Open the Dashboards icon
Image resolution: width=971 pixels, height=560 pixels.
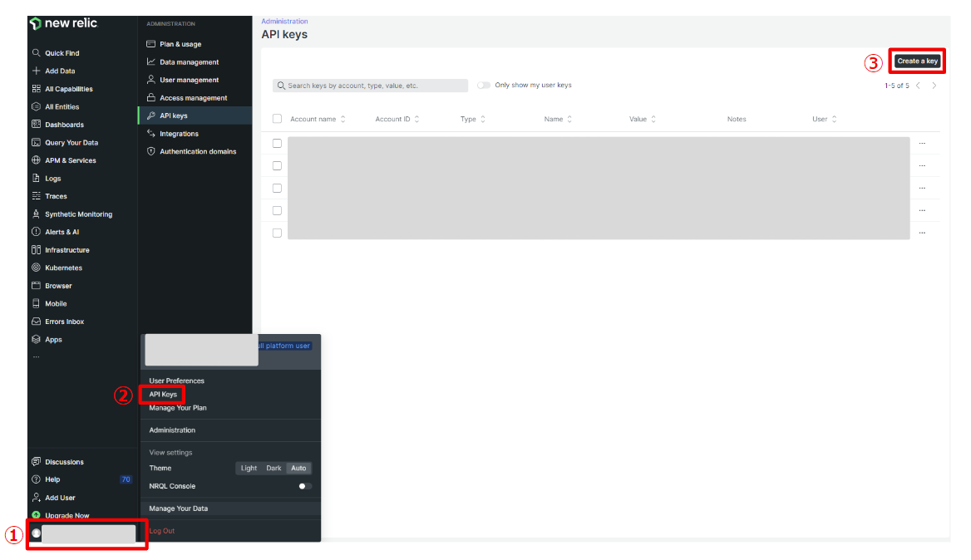(36, 125)
